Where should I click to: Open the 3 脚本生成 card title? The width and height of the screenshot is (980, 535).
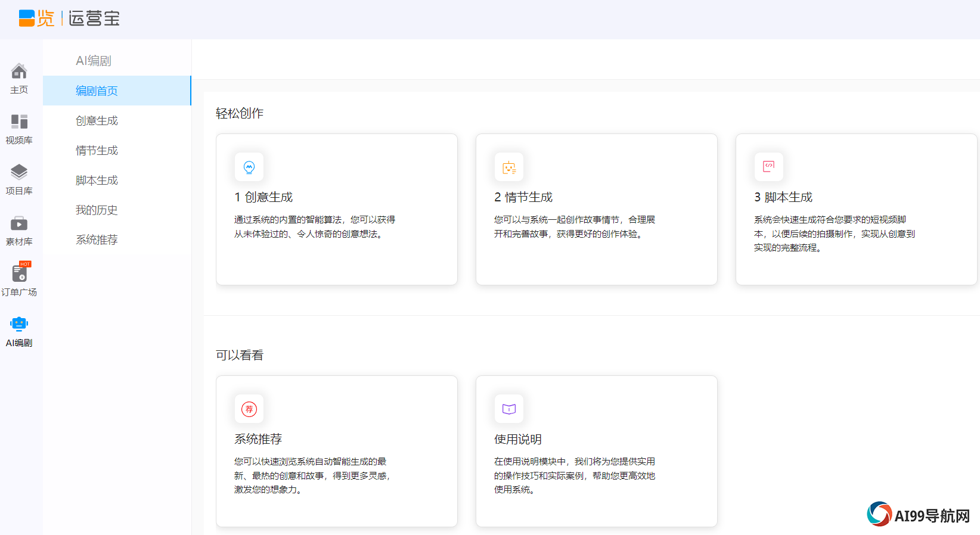pos(783,197)
